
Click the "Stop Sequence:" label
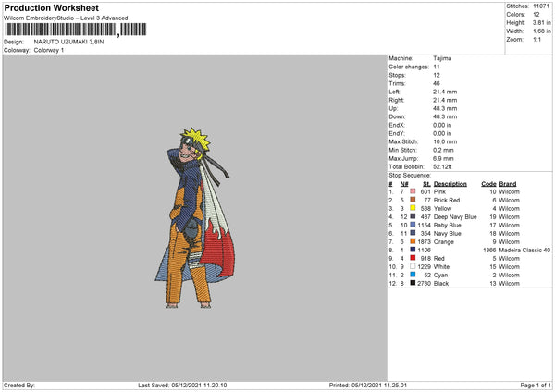[x=410, y=175]
